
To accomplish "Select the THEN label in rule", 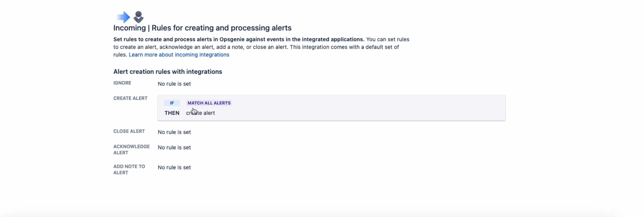I will (172, 113).
